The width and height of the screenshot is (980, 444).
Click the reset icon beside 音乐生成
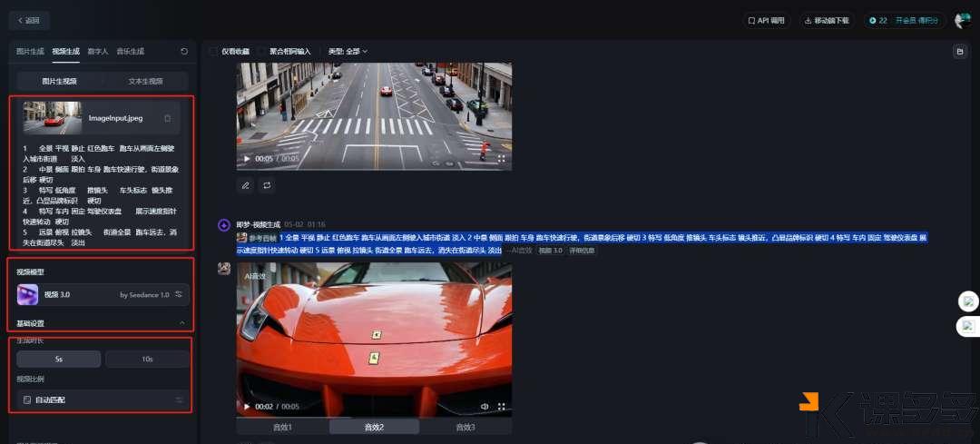coord(183,51)
